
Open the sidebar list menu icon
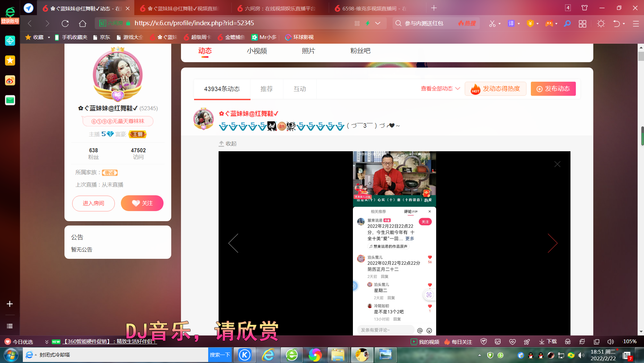point(10,326)
